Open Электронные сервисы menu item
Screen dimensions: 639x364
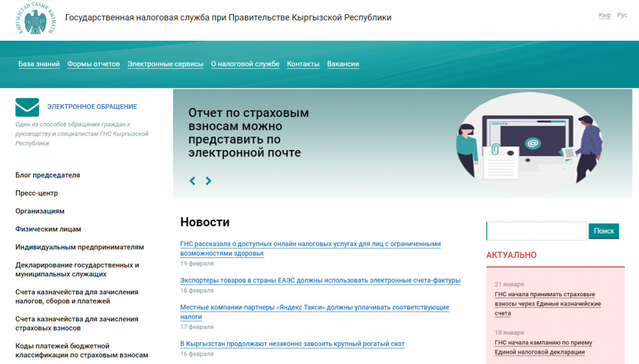point(166,64)
